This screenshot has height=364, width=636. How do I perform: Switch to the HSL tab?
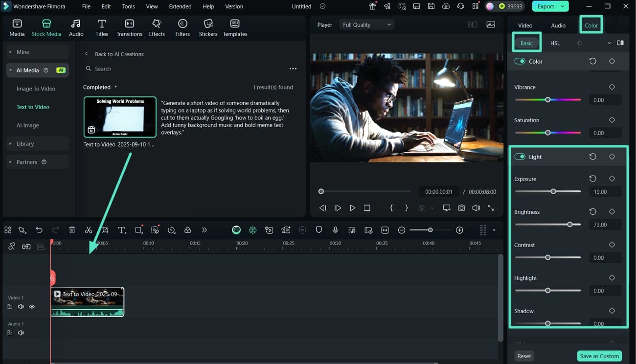coord(555,43)
